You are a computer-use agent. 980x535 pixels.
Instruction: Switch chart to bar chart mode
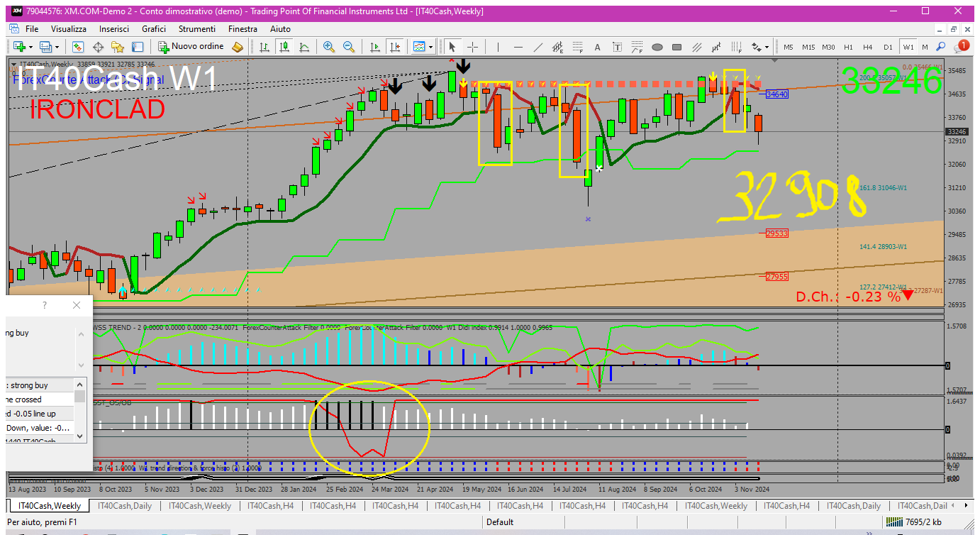point(265,47)
